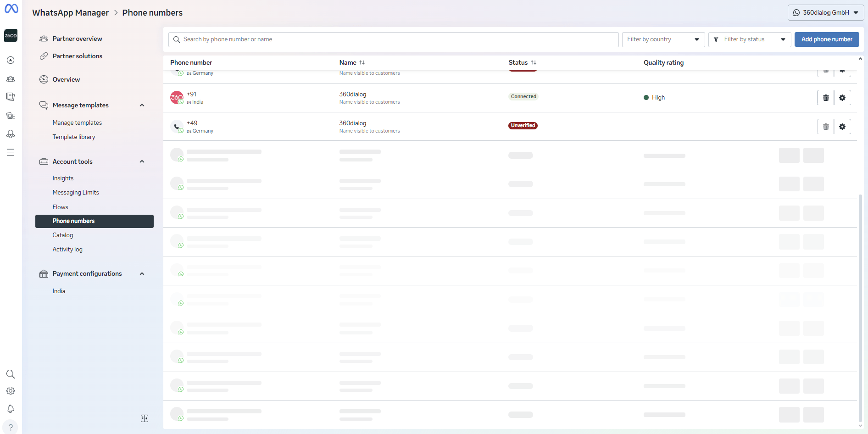This screenshot has height=434, width=868.
Task: Click the Connected status badge
Action: (x=523, y=96)
